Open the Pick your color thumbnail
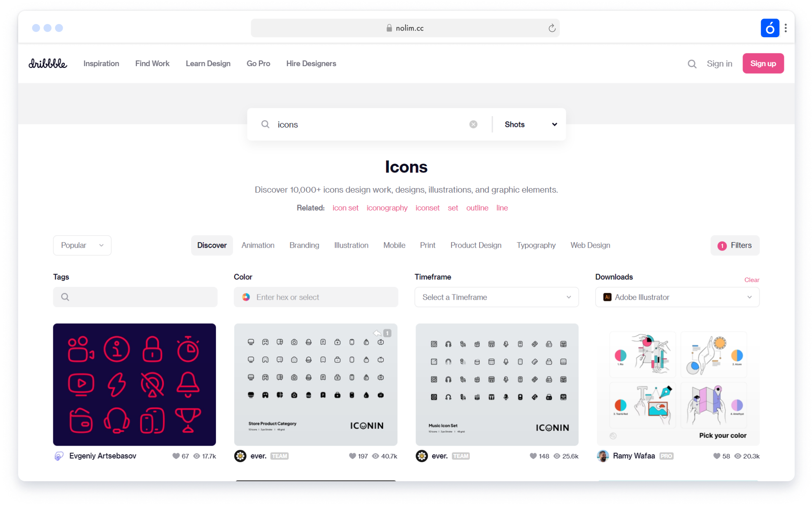 [x=678, y=384]
